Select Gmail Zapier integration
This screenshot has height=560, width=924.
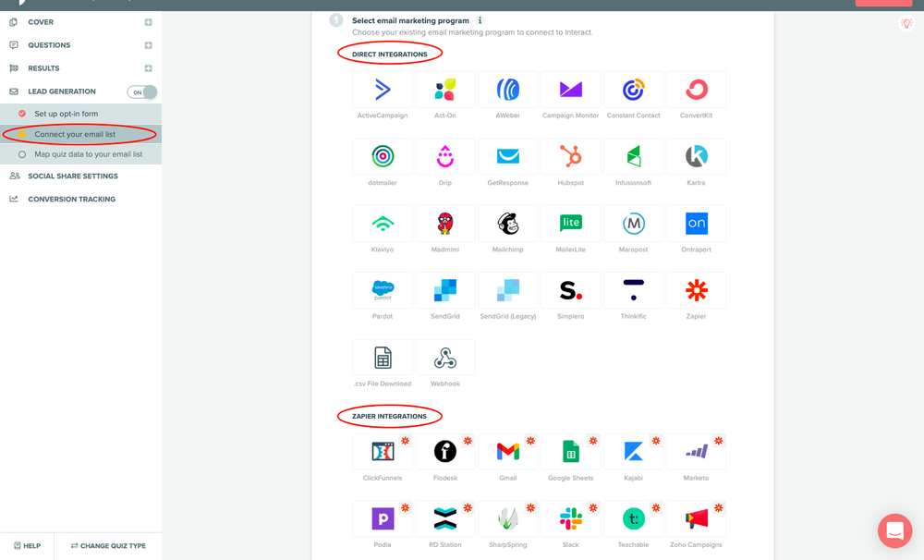coord(508,452)
